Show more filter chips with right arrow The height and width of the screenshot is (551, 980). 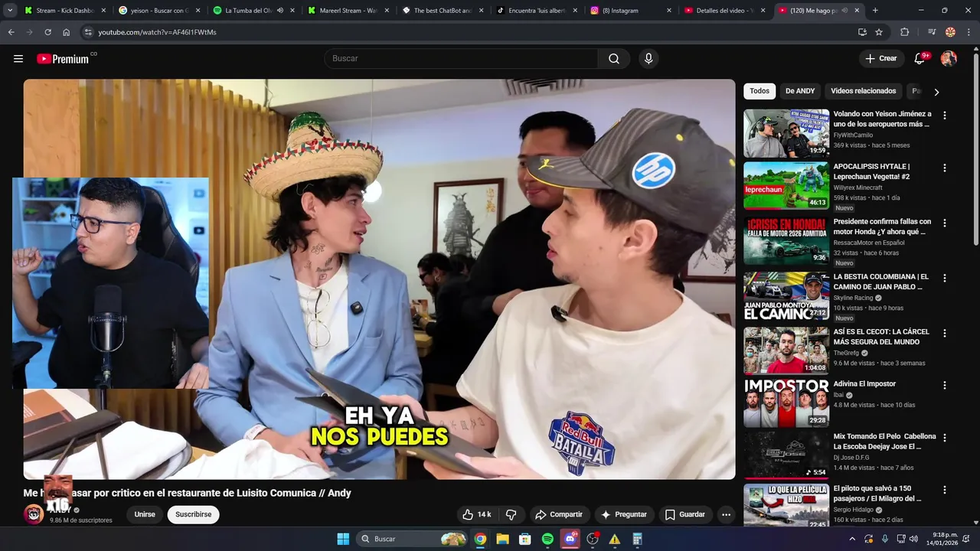(x=936, y=92)
